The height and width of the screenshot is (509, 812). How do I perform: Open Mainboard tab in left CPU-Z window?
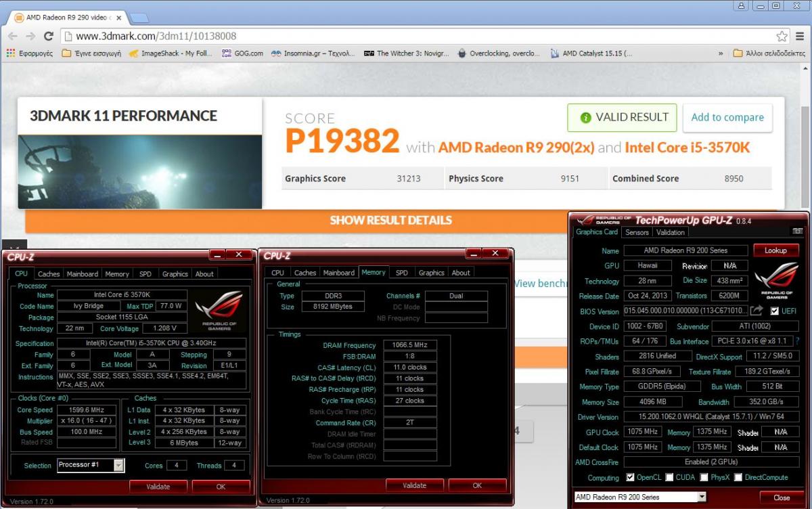[x=83, y=274]
